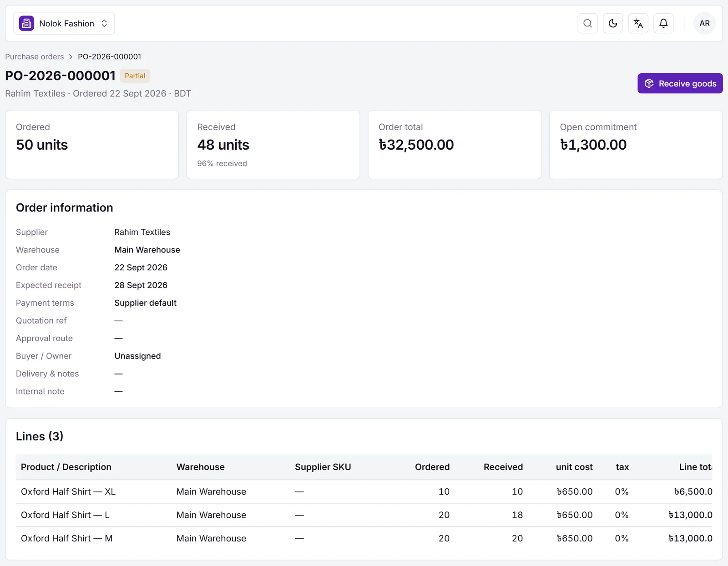Click the Unassigned buyer value

pyautogui.click(x=138, y=356)
